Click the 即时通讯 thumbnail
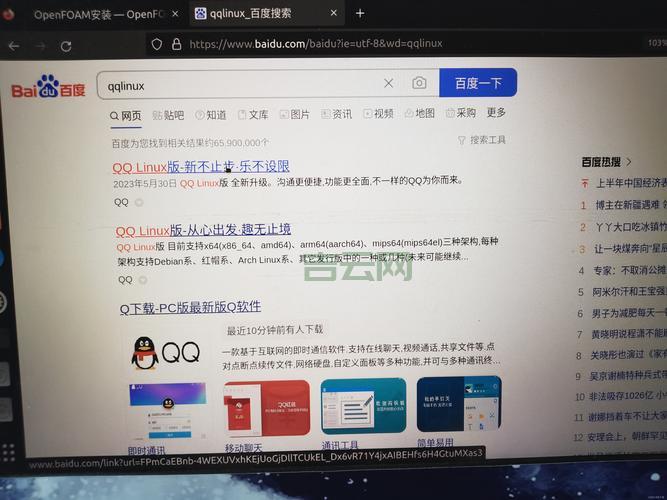 pos(167,411)
